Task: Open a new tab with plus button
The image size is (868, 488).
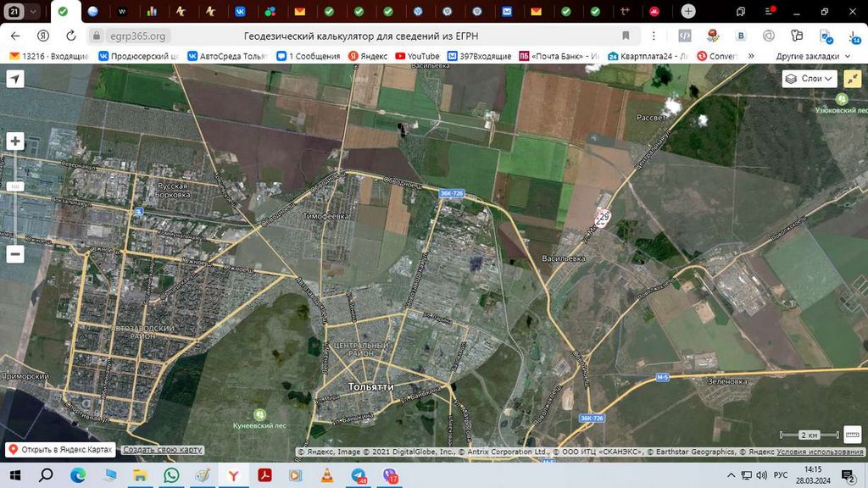Action: pyautogui.click(x=688, y=11)
